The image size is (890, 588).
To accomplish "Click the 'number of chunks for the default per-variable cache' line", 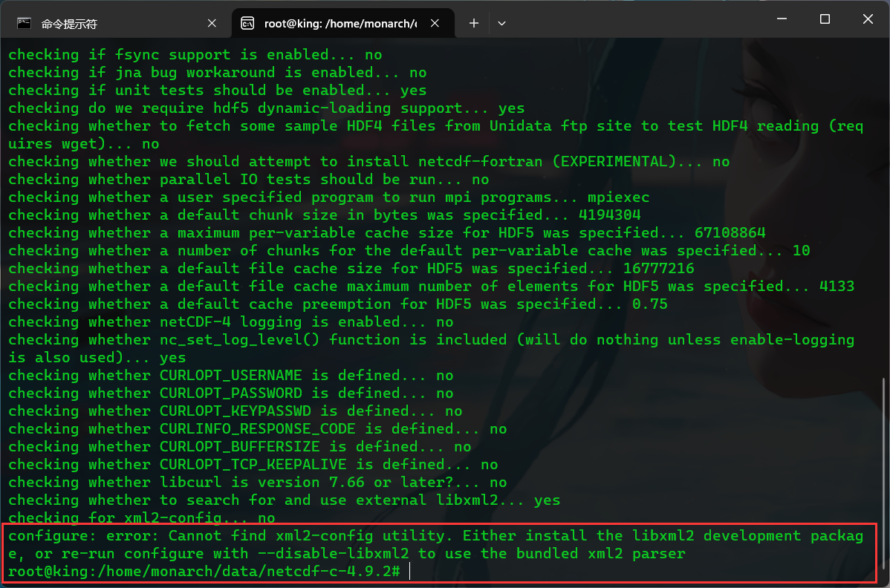I will pyautogui.click(x=409, y=250).
